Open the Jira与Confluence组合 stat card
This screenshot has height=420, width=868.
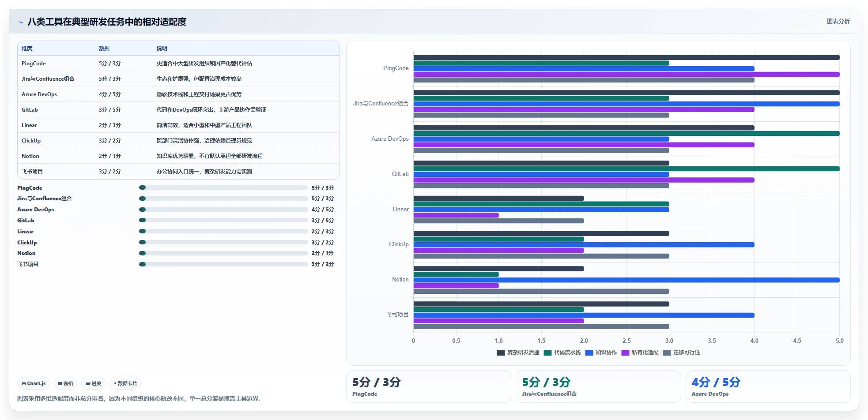point(598,386)
